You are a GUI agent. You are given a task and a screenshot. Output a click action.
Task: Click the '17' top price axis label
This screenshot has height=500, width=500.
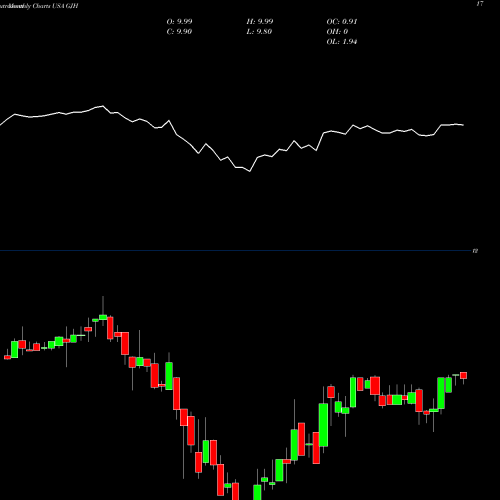(480, 4)
